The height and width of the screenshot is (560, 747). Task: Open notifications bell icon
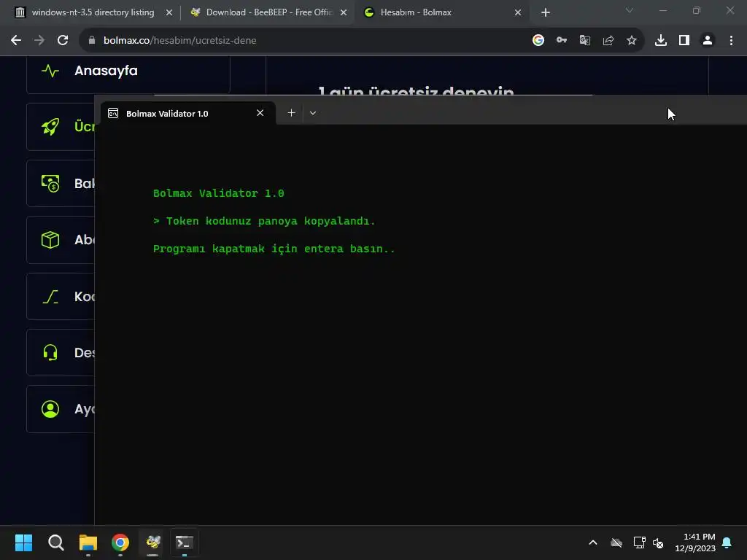coord(727,542)
